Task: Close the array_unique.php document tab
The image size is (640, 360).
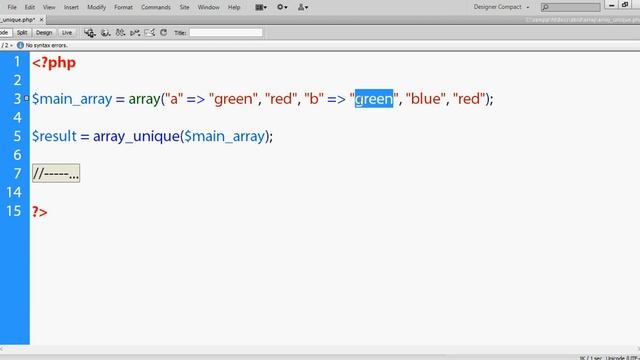Action: click(x=41, y=20)
